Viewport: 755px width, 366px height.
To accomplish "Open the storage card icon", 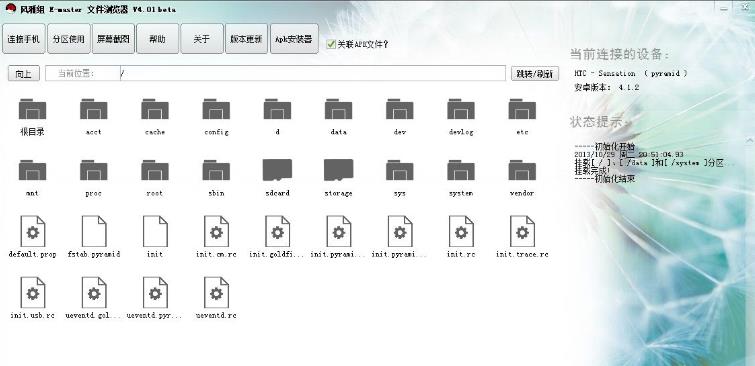I will pos(338,170).
